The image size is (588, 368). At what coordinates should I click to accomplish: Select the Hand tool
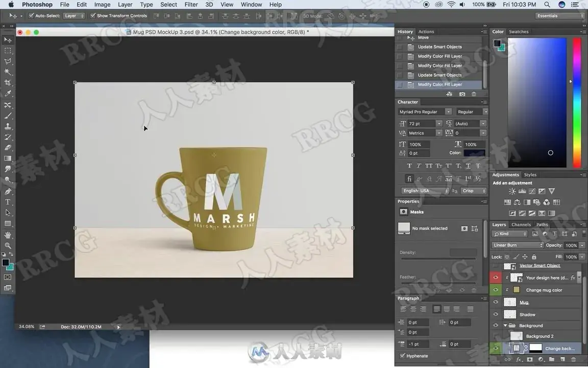pyautogui.click(x=8, y=235)
